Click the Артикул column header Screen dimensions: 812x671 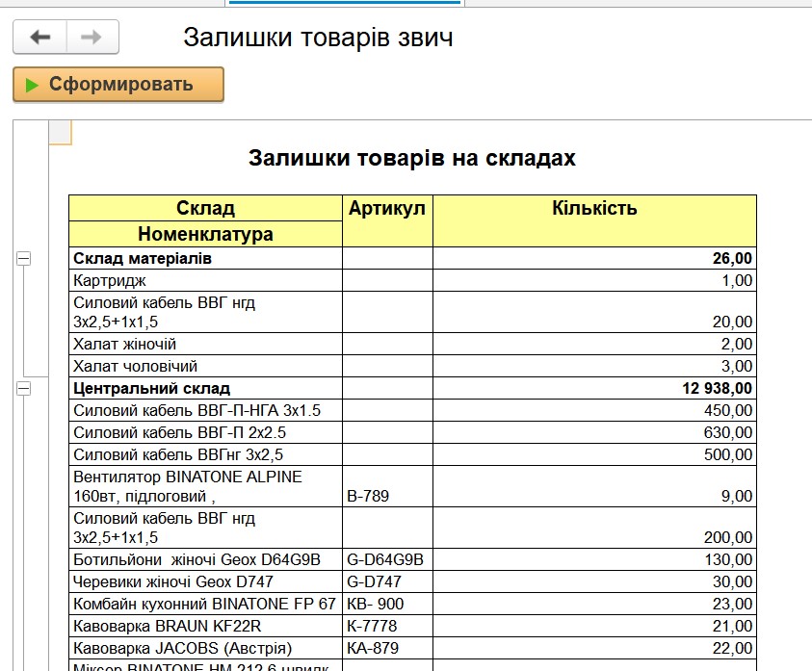pyautogui.click(x=387, y=220)
